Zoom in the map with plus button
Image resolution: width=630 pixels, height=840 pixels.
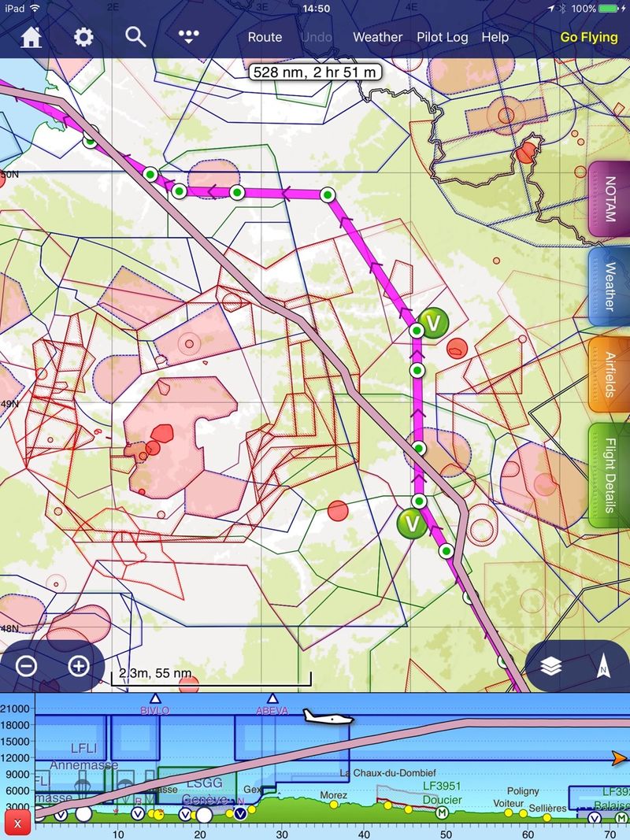[x=78, y=666]
